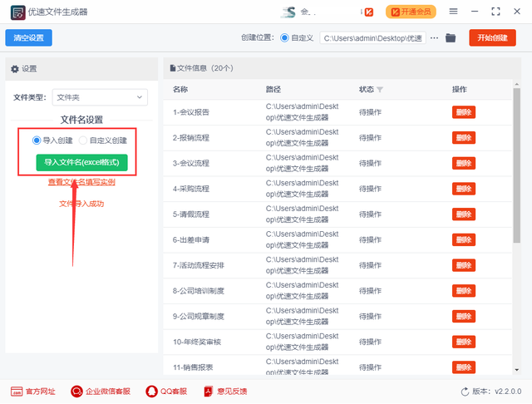Delete the 10-年终奖审核 row
Image resolution: width=532 pixels, height=404 pixels.
464,342
